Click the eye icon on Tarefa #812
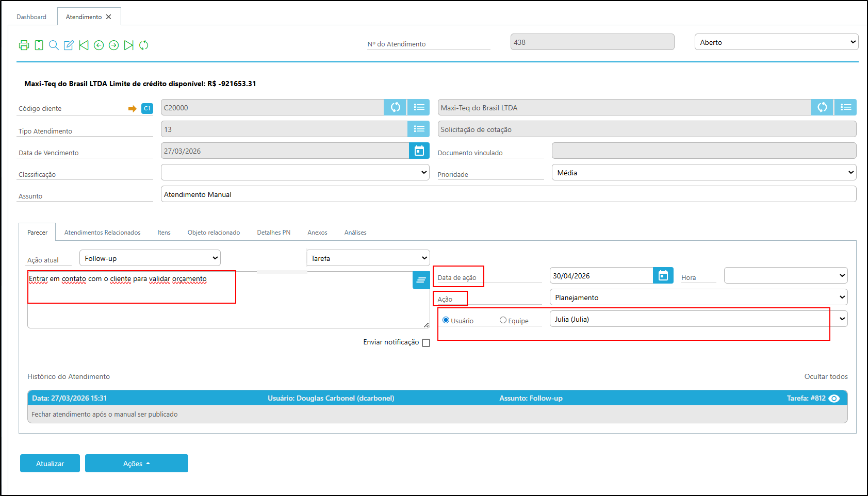Screen dimensions: 868x496 834,399
